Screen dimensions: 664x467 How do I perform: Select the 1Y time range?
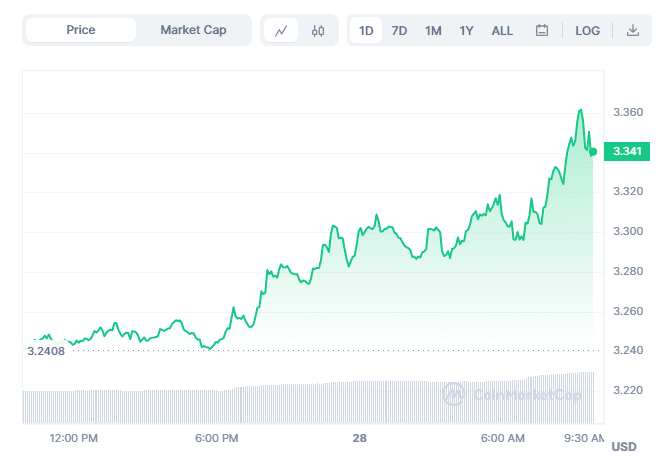[x=467, y=30]
